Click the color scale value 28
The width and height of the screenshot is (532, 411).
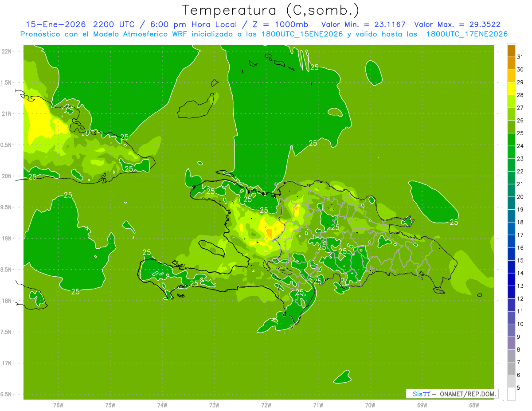520,95
